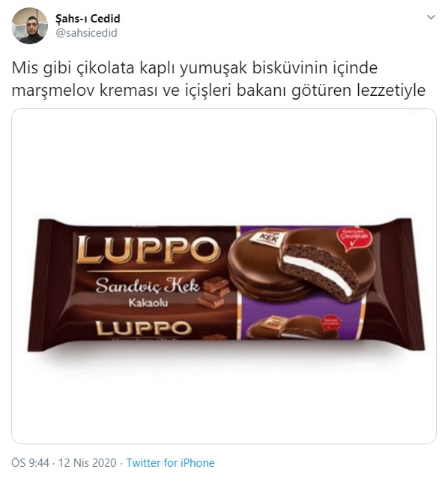Open the tweet options chevron menu
This screenshot has height=481, width=448.
431,17
